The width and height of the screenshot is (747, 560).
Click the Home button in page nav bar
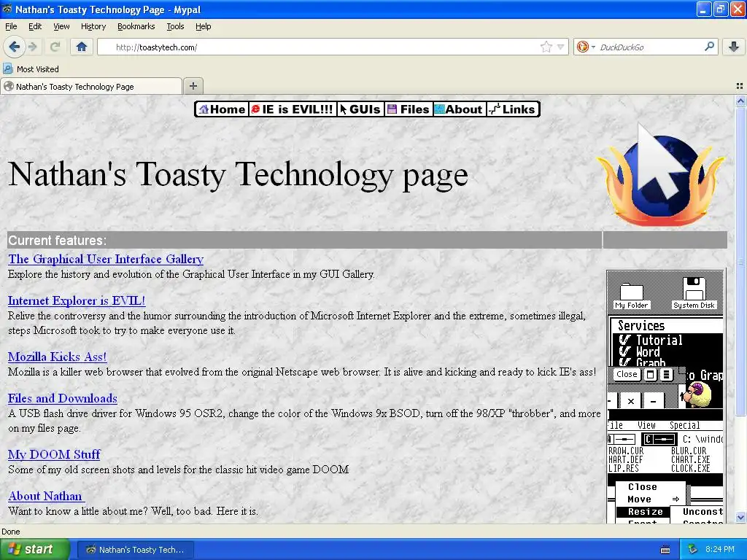(222, 109)
